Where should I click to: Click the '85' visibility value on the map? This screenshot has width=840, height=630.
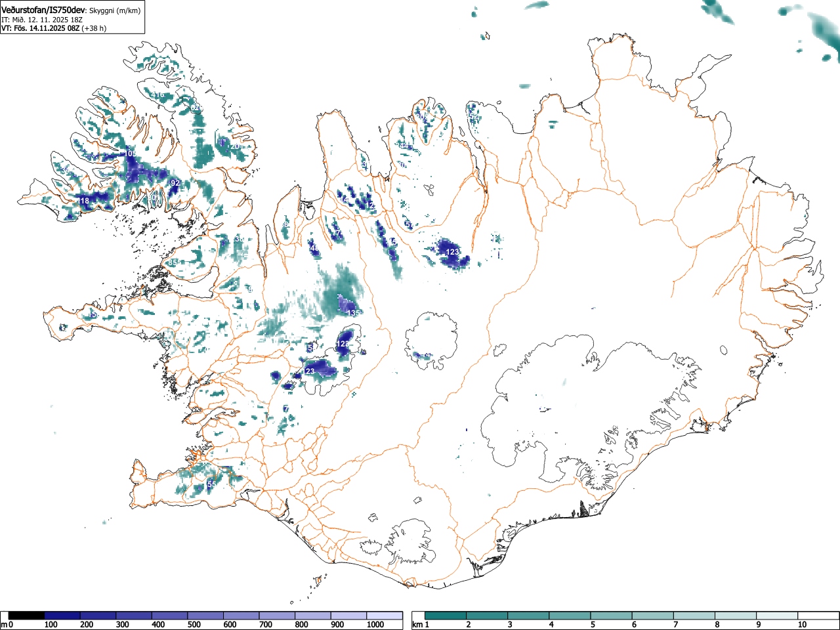point(173,262)
